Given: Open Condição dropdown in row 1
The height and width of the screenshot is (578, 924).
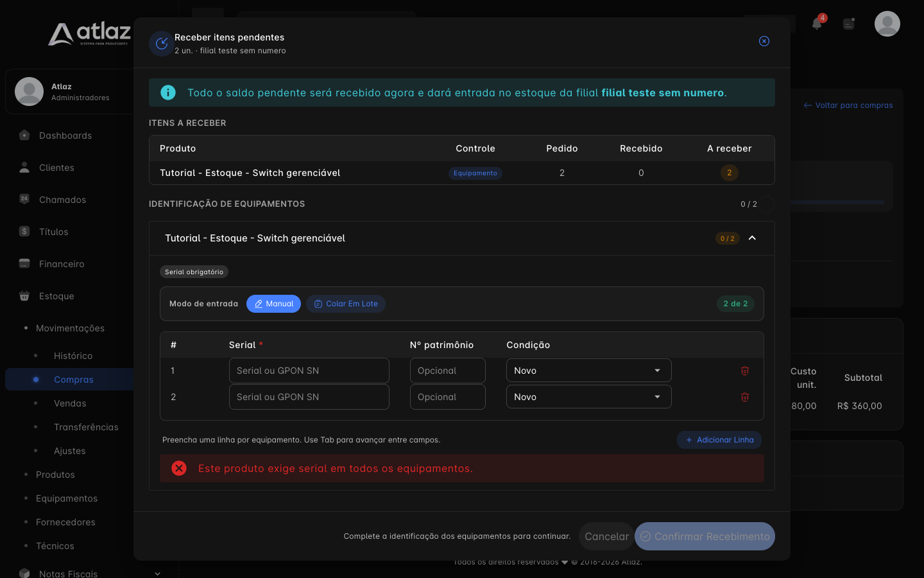Looking at the screenshot, I should pyautogui.click(x=589, y=371).
